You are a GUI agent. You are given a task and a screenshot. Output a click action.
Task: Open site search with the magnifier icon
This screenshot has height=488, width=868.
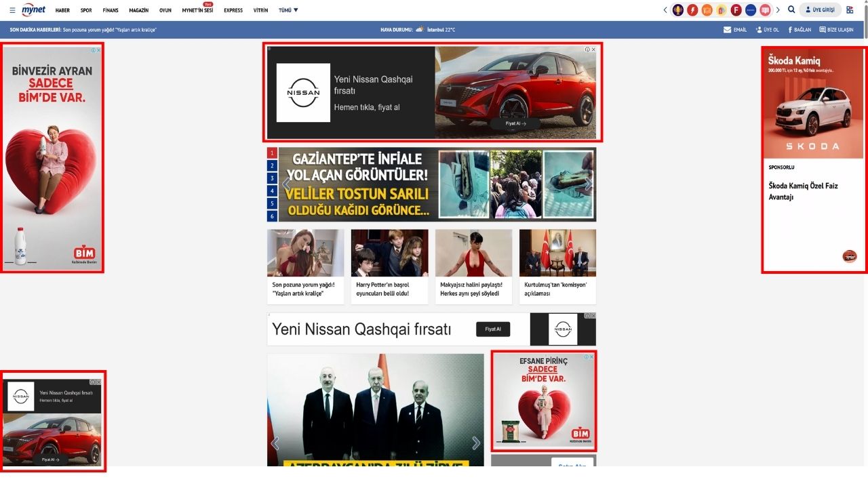(791, 10)
